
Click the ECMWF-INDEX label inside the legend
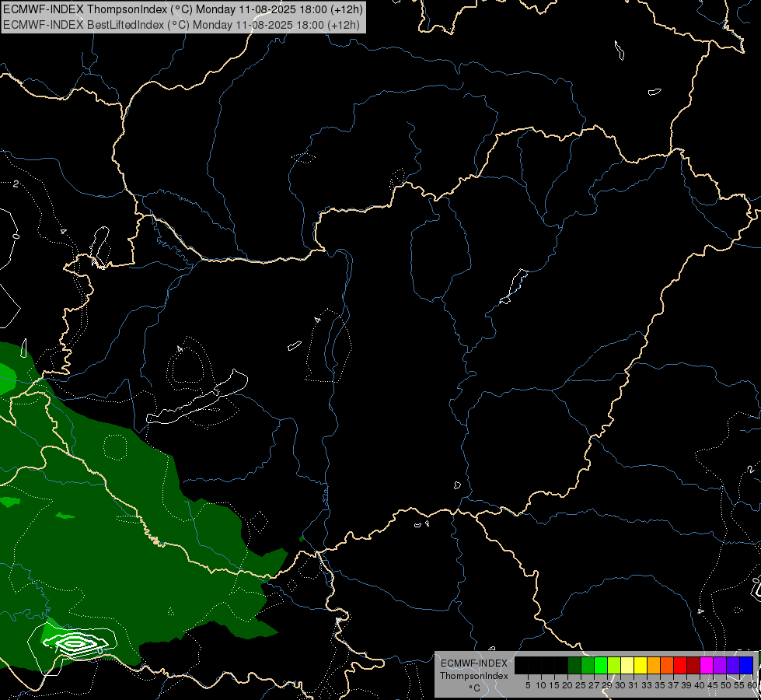473,663
